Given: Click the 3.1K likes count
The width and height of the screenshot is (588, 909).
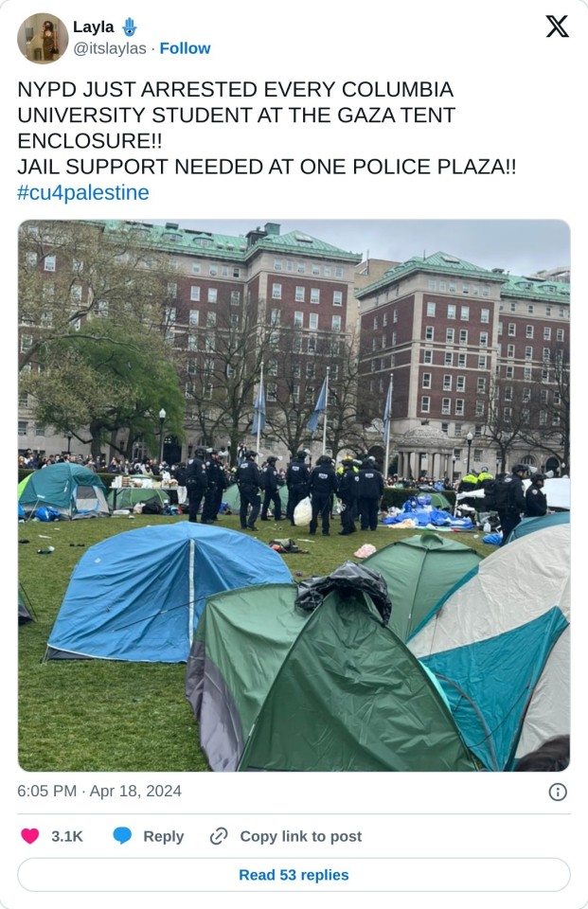Looking at the screenshot, I should click(66, 836).
